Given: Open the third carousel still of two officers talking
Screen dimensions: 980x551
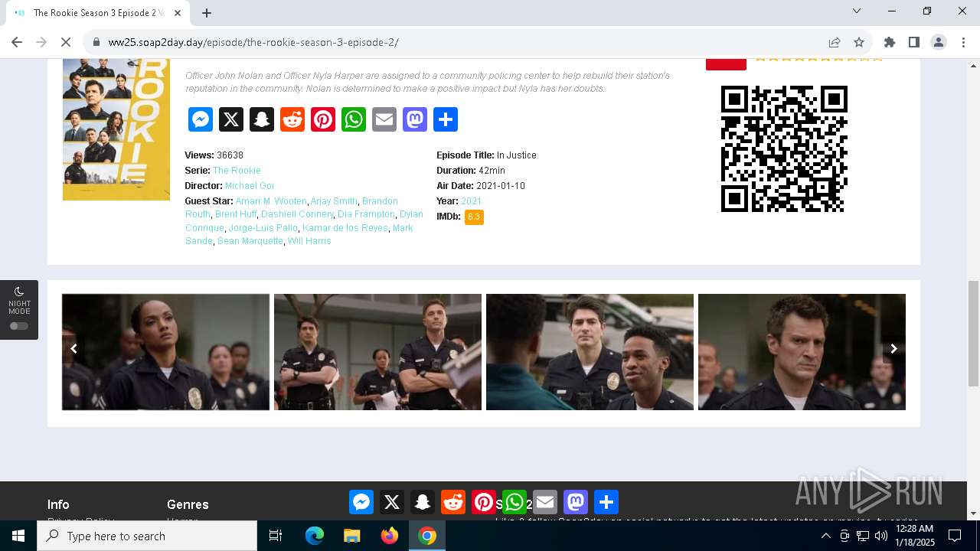Looking at the screenshot, I should click(x=590, y=352).
